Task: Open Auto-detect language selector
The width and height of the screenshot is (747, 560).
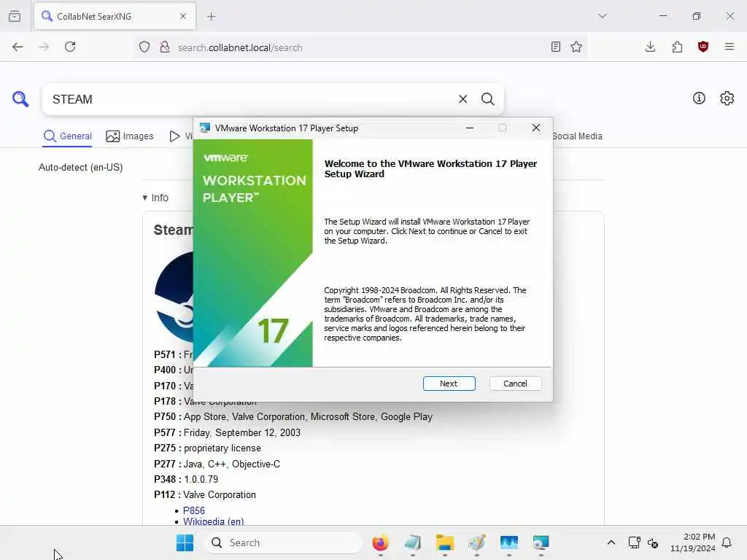Action: (80, 167)
